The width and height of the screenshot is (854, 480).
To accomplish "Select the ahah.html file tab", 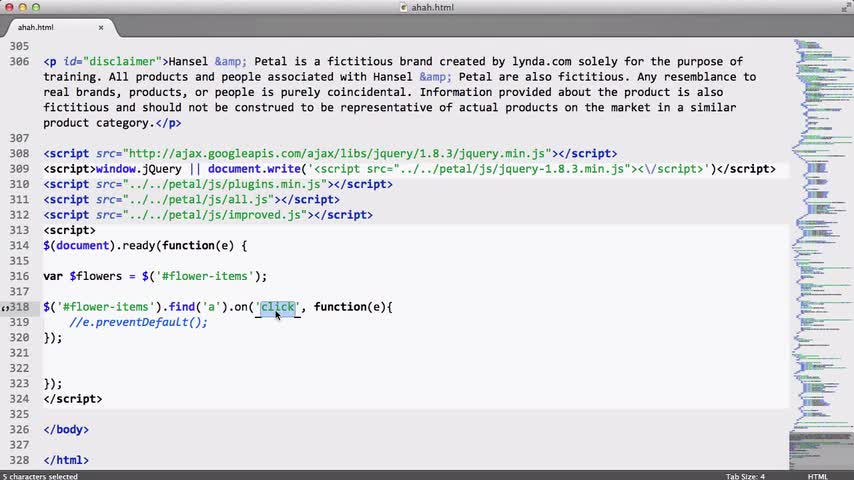I will tap(36, 27).
